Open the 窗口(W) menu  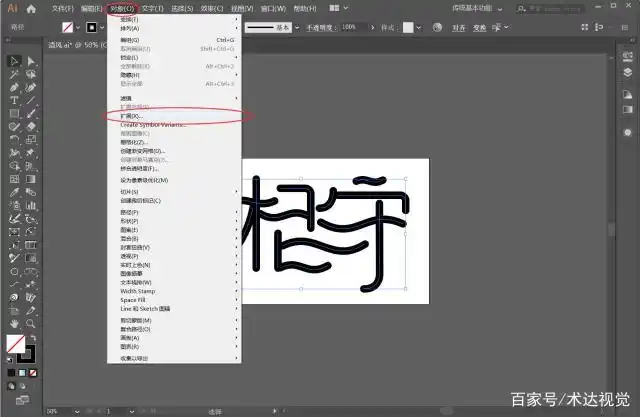click(x=273, y=8)
